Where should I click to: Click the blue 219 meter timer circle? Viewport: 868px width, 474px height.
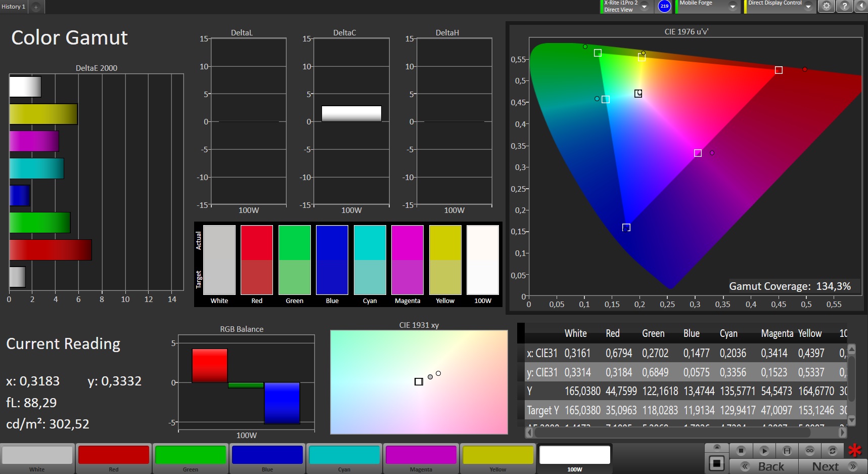[x=664, y=6]
